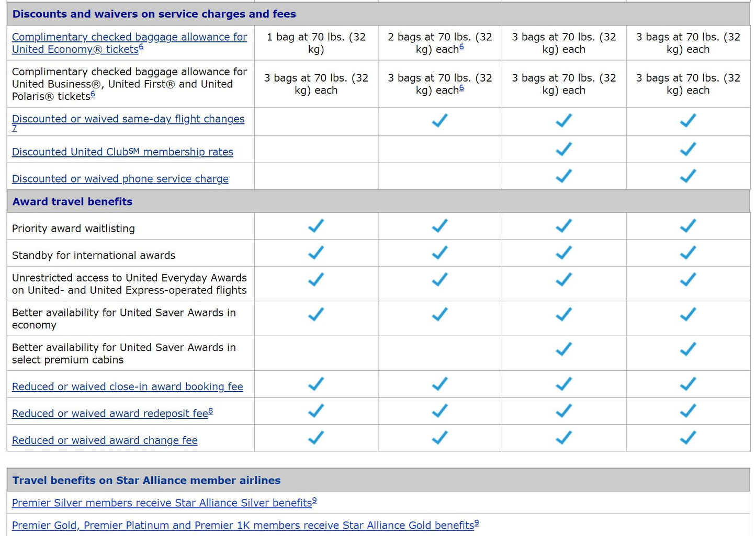Image resolution: width=756 pixels, height=536 pixels.
Task: Click rightmost checkmark in Standby for international awards row
Action: click(688, 253)
